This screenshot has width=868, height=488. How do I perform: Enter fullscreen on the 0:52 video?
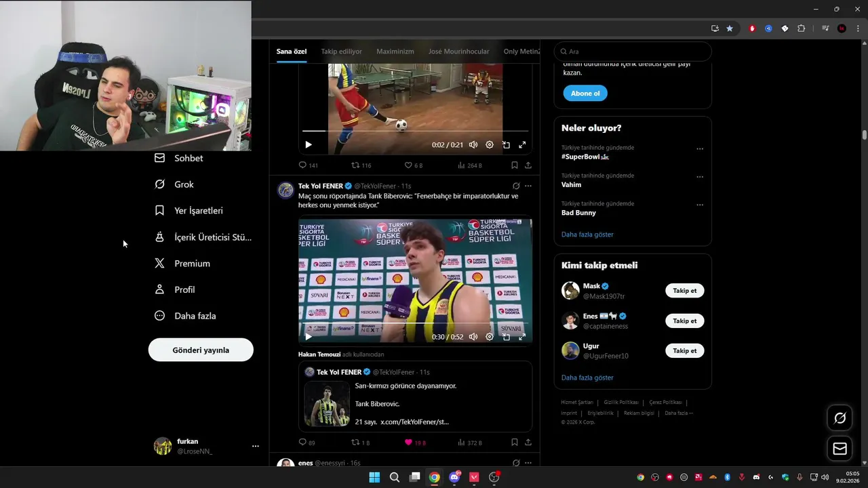click(x=522, y=337)
